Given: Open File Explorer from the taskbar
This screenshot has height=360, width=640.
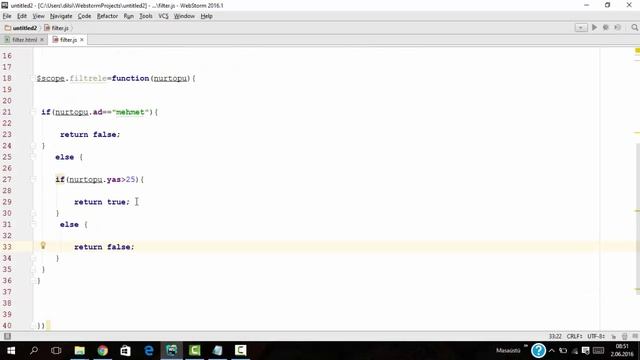Looking at the screenshot, I should tap(80, 351).
